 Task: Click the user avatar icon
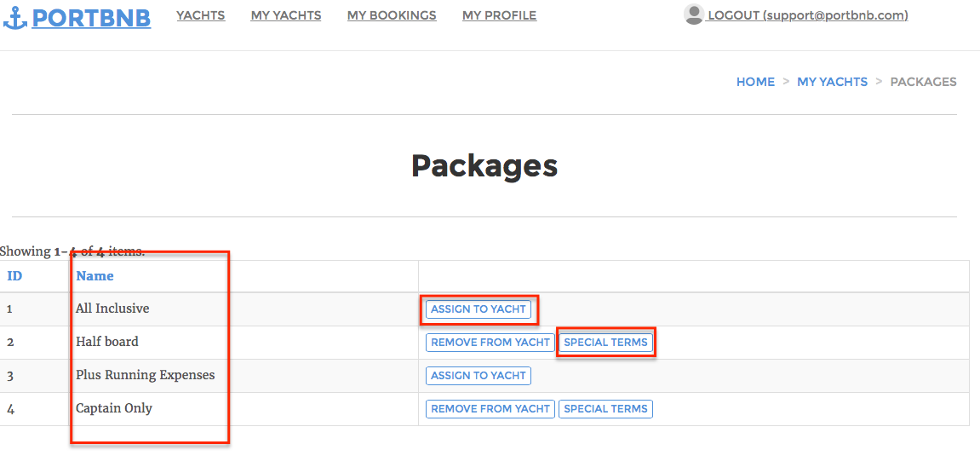coord(693,14)
